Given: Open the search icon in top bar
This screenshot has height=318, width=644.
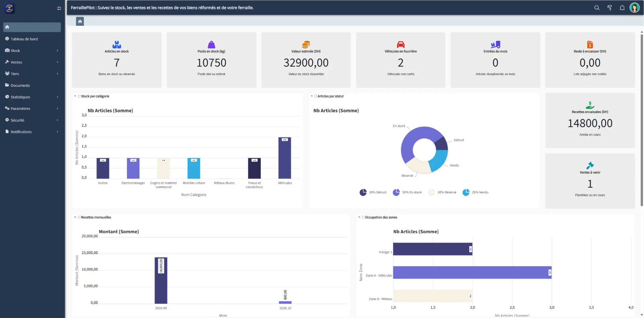Looking at the screenshot, I should pos(597,8).
